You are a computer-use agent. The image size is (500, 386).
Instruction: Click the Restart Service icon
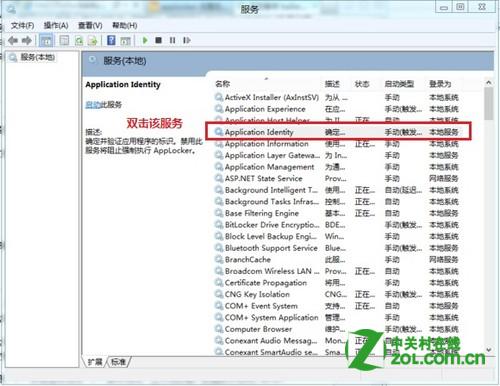(187, 40)
